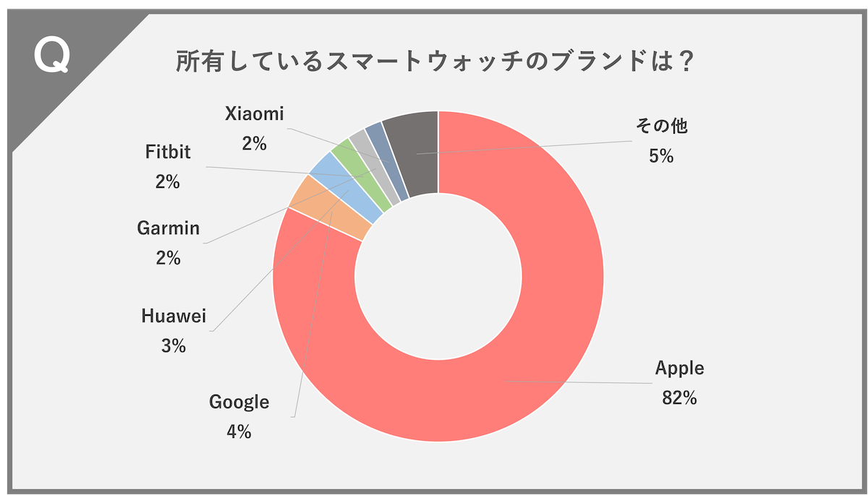Select the Garmin label text
The image size is (868, 495).
pos(168,228)
